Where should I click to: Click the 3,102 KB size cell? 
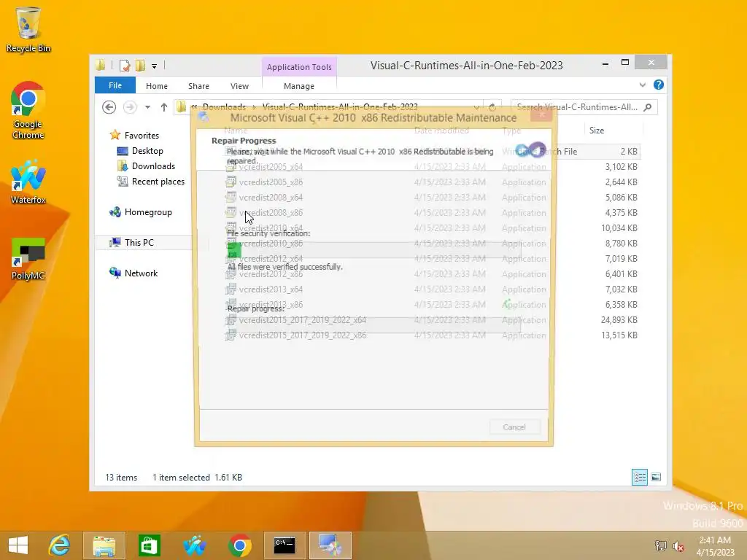pos(622,167)
